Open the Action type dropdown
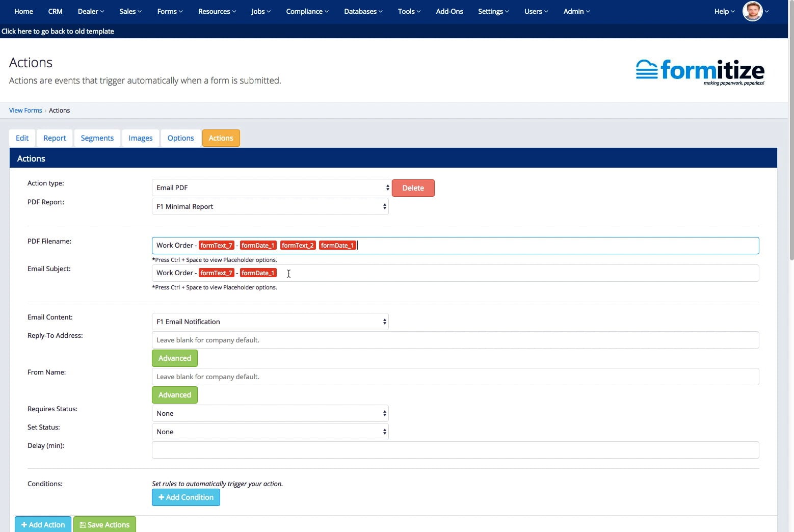Viewport: 794px width, 532px height. pyautogui.click(x=271, y=188)
